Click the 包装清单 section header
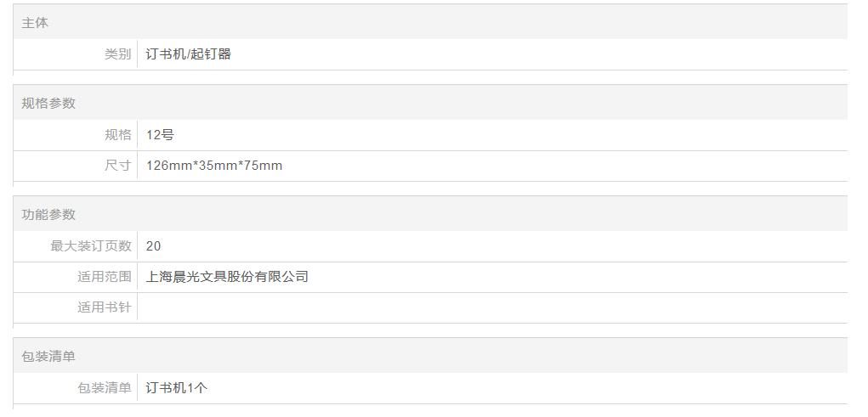The height and width of the screenshot is (417, 868). point(48,356)
